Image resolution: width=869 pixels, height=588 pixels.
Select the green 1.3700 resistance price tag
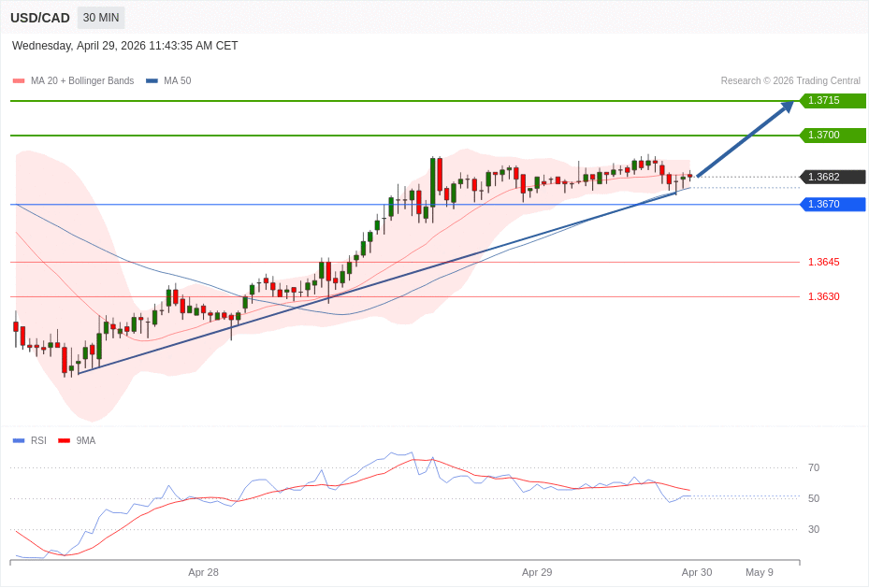[x=832, y=136]
